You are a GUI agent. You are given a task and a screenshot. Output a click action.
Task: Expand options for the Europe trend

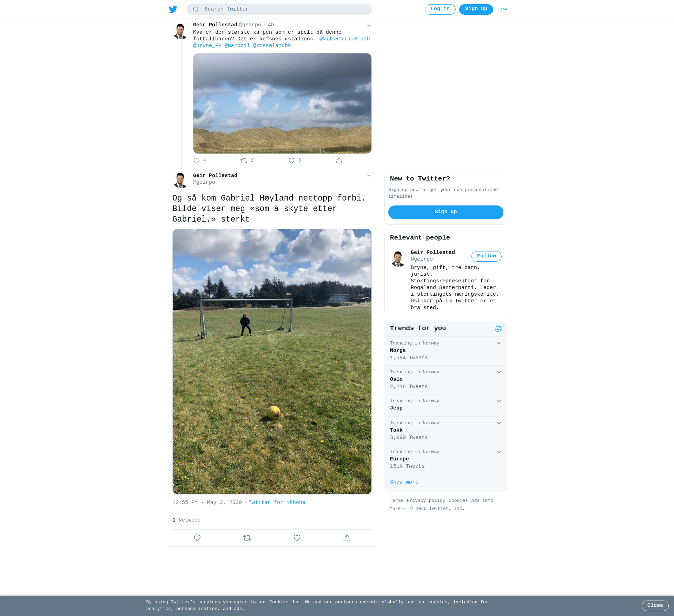499,452
